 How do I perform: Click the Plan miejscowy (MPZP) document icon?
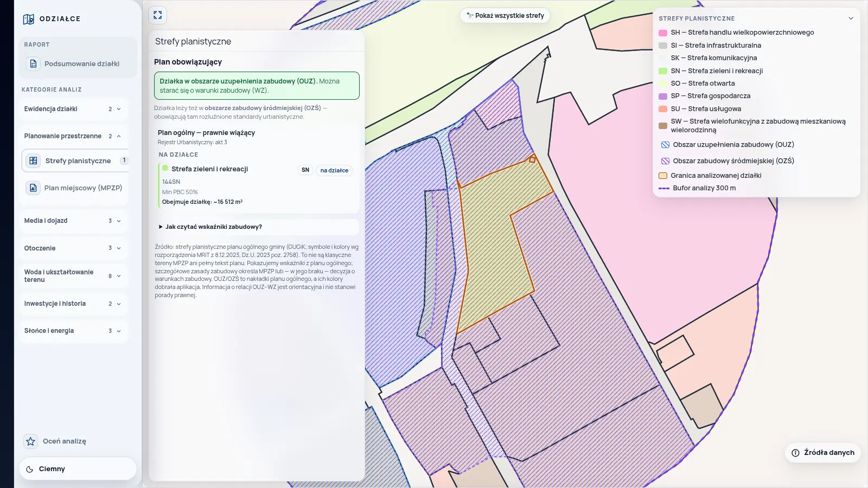tap(33, 188)
